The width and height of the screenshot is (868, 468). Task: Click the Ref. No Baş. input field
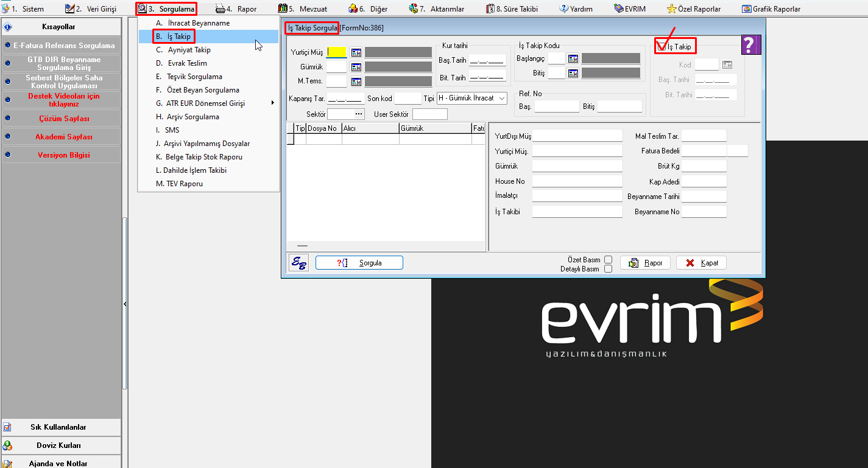pyautogui.click(x=557, y=107)
